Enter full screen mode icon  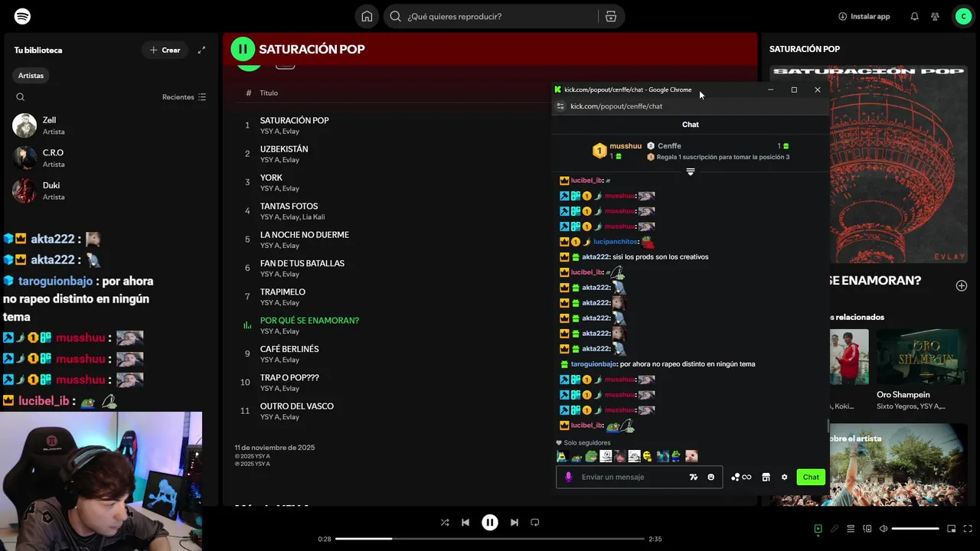(x=968, y=529)
